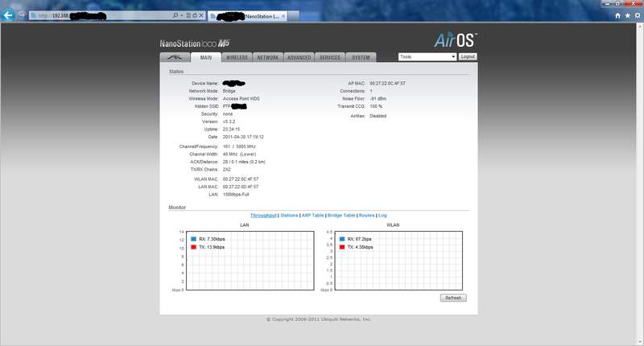Click the WLAN RX blue legend swatch

341,239
